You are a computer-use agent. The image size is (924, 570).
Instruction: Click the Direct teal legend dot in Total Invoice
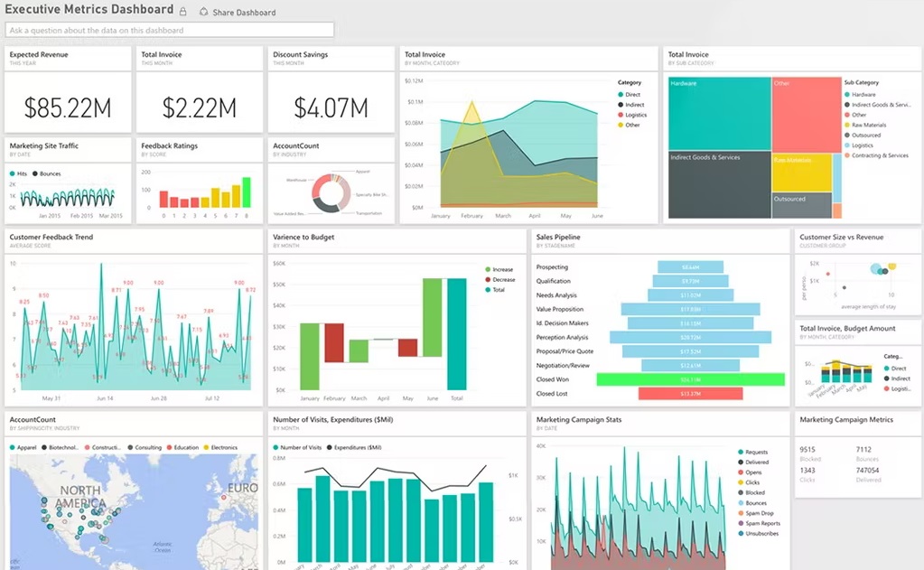pyautogui.click(x=620, y=94)
